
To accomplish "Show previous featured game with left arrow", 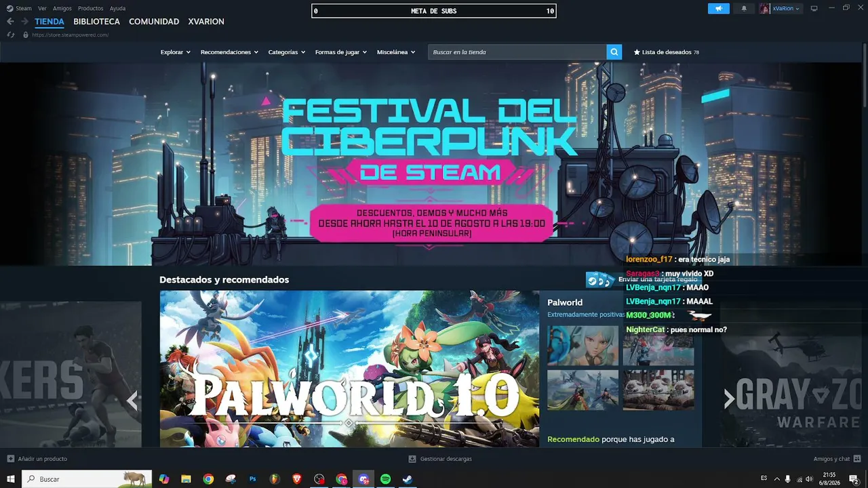I will pos(132,400).
